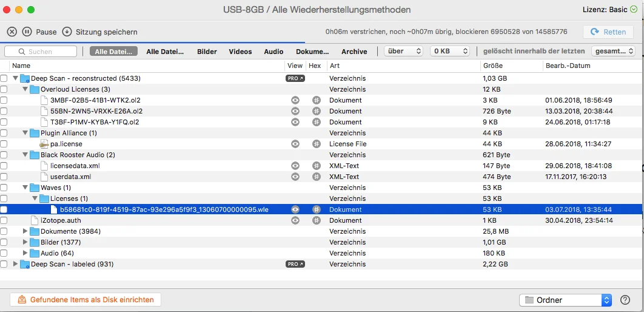Viewport: 644px width, 312px height.
Task: Collapse the Overloud Licenses folder
Action: point(25,89)
